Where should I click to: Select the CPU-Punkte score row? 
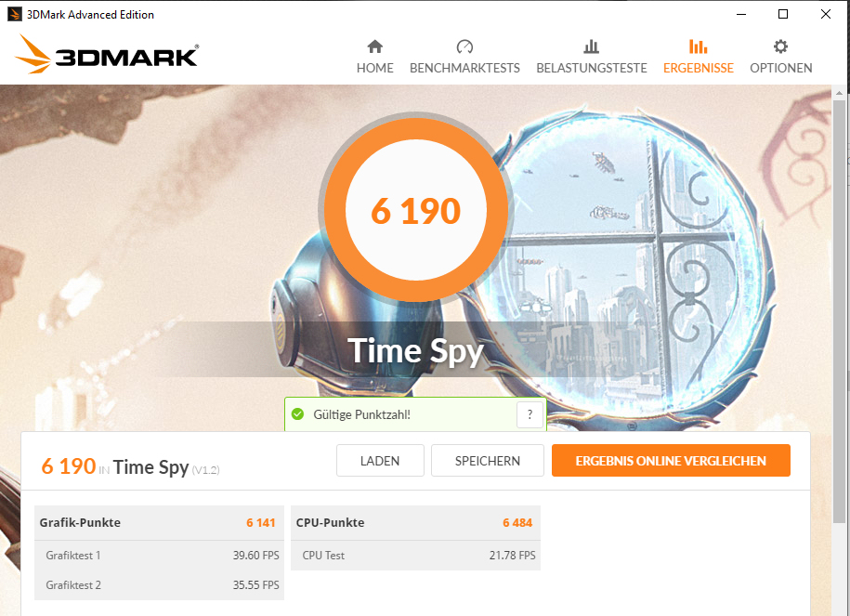point(415,523)
